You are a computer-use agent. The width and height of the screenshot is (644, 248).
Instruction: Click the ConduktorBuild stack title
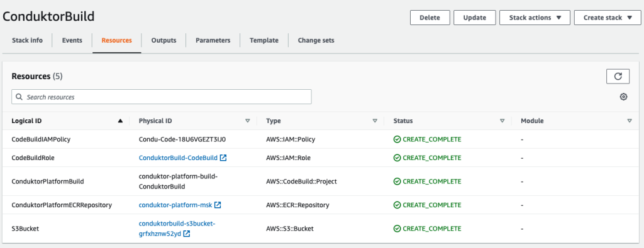(48, 16)
